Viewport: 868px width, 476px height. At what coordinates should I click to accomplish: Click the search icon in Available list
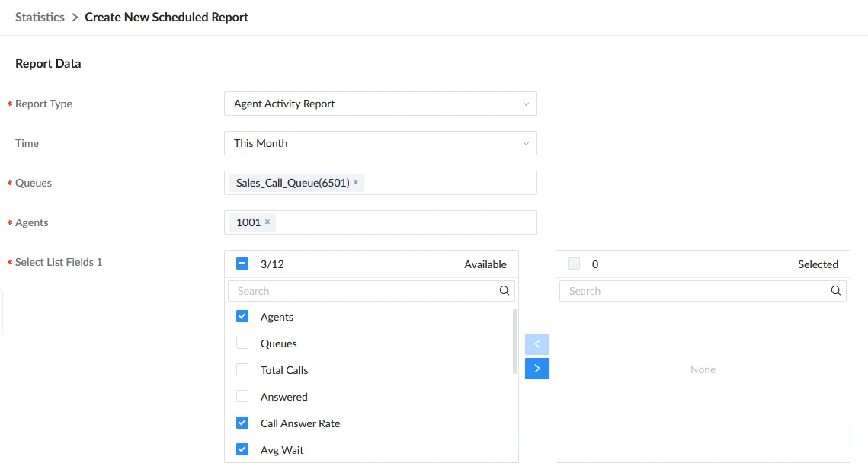504,291
